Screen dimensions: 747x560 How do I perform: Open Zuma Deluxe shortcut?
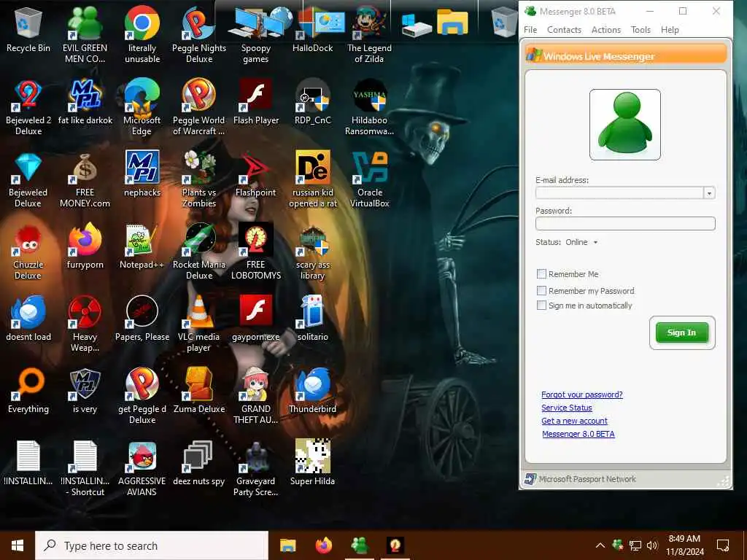[x=199, y=391]
